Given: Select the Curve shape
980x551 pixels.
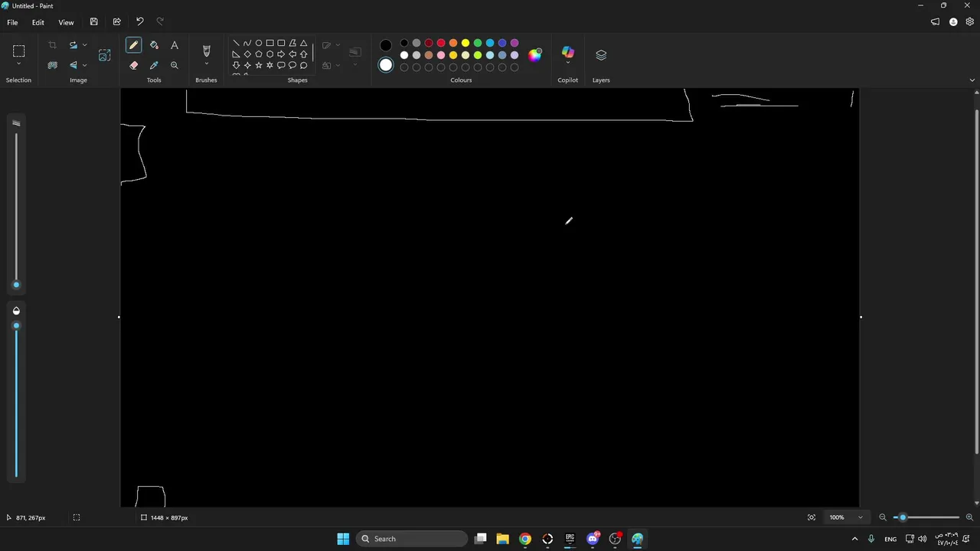Looking at the screenshot, I should pyautogui.click(x=247, y=43).
